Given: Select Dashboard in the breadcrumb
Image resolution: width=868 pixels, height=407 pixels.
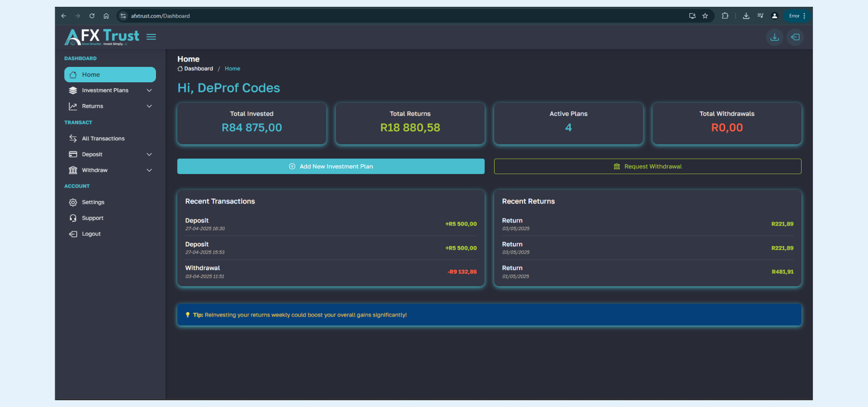Looking at the screenshot, I should point(198,68).
